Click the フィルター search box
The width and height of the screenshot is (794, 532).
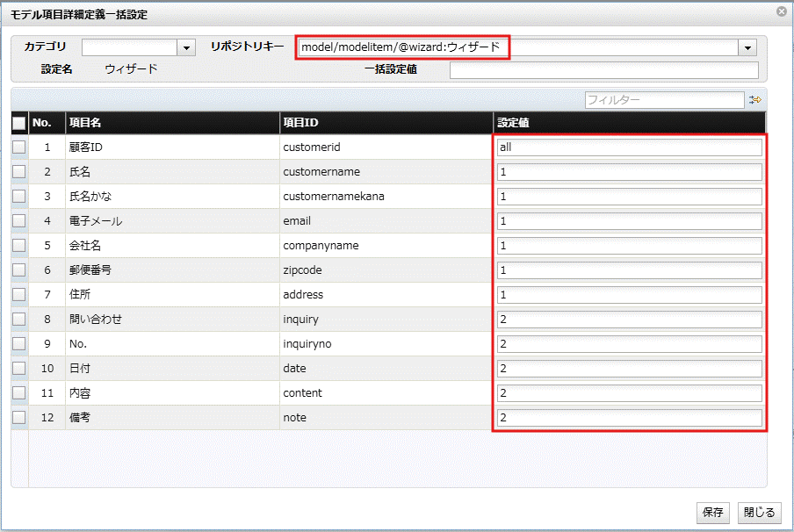[664, 100]
